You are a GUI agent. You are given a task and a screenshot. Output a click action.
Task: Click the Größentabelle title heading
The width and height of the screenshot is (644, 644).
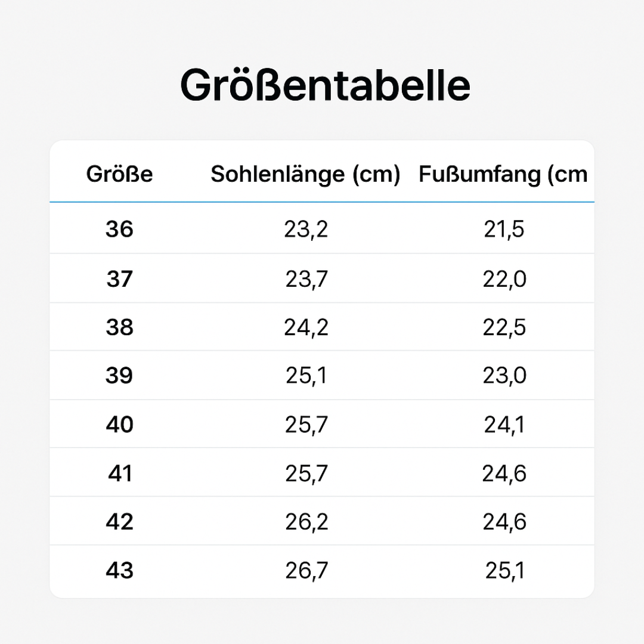[326, 85]
